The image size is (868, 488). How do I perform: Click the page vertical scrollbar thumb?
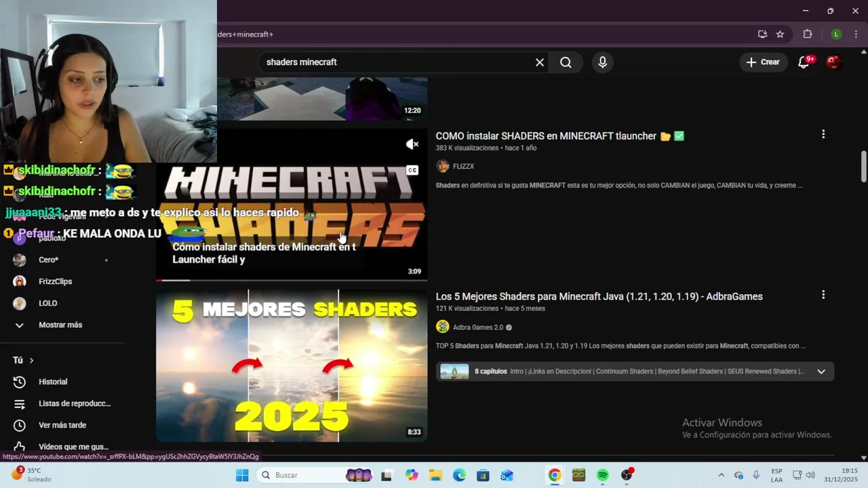click(x=863, y=166)
